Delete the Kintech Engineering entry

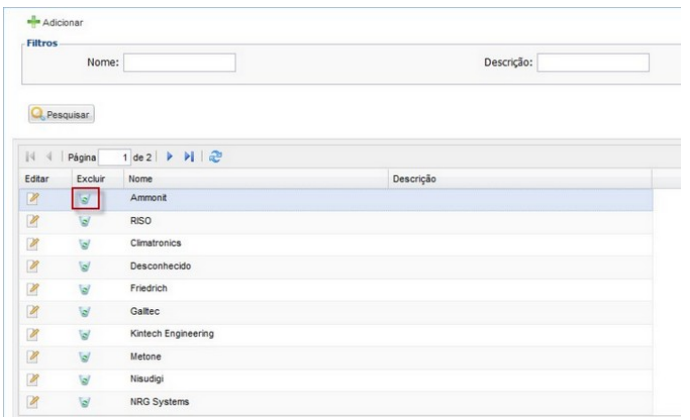point(86,335)
